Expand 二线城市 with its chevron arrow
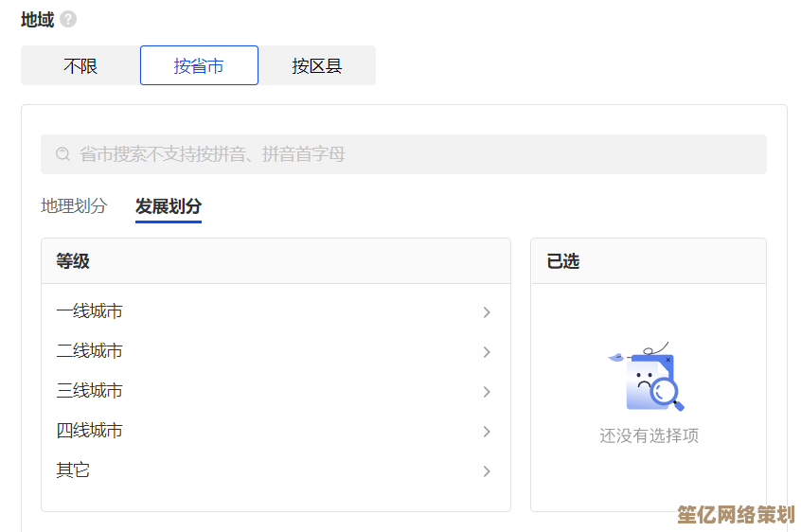Viewport: 801px width, 532px height. [487, 352]
